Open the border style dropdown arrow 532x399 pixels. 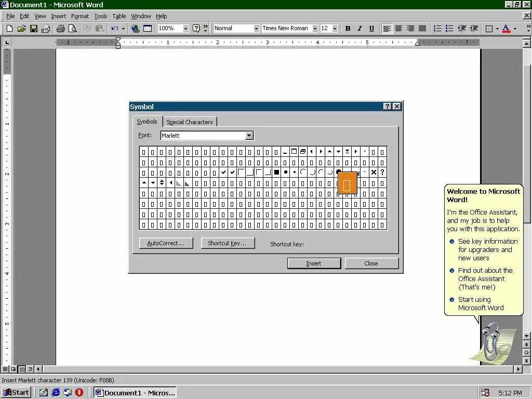click(497, 29)
